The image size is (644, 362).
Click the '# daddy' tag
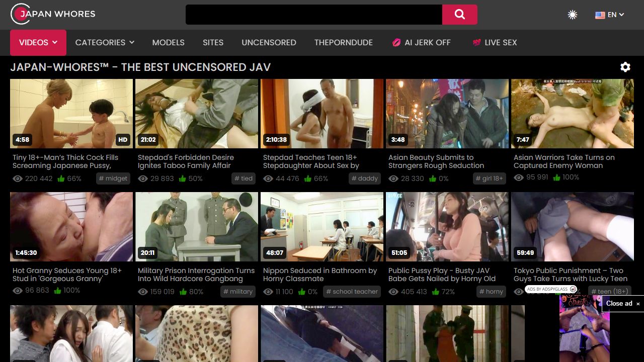(365, 178)
